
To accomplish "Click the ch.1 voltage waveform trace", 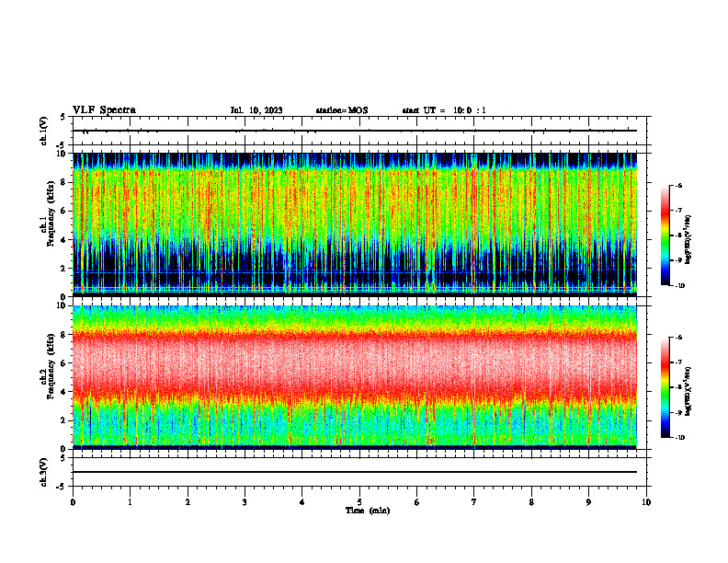I will click(355, 131).
